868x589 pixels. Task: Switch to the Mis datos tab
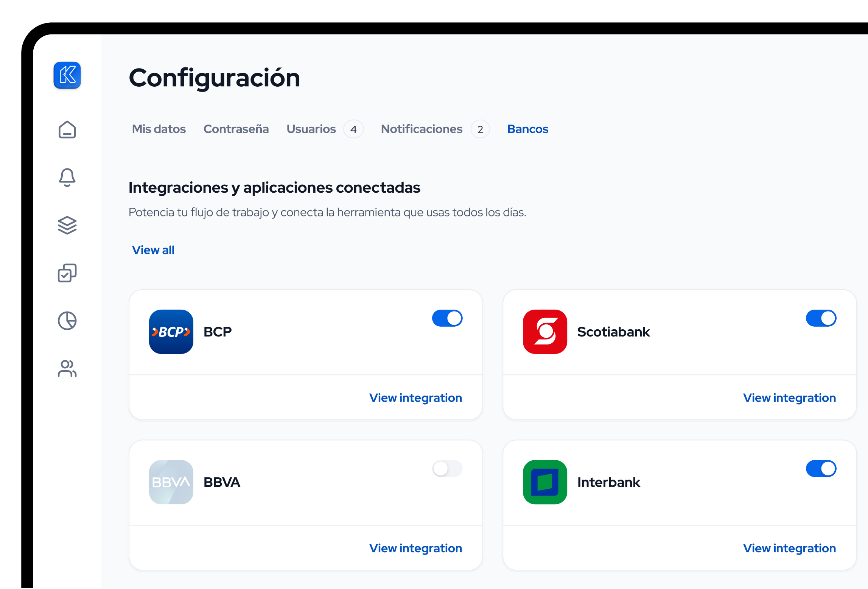[159, 129]
